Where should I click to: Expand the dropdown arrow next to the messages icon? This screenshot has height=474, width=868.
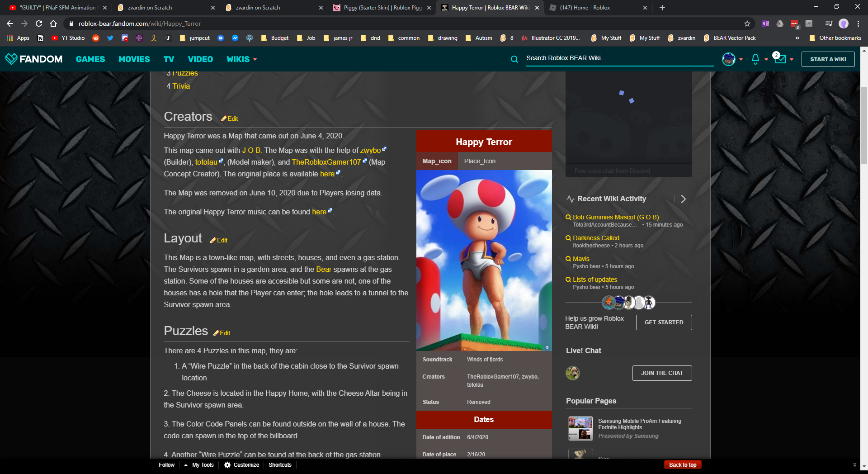[792, 59]
